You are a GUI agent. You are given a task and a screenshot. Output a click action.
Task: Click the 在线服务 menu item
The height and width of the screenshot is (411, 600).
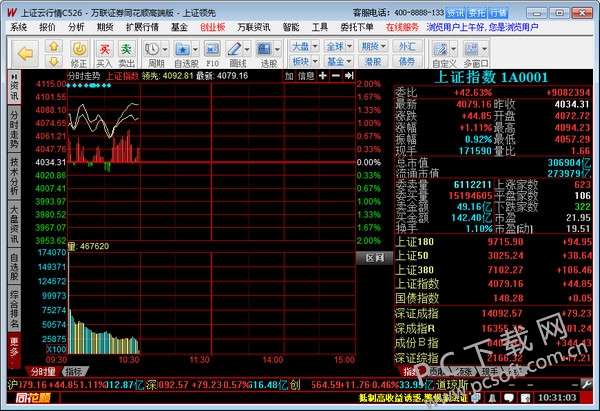402,27
